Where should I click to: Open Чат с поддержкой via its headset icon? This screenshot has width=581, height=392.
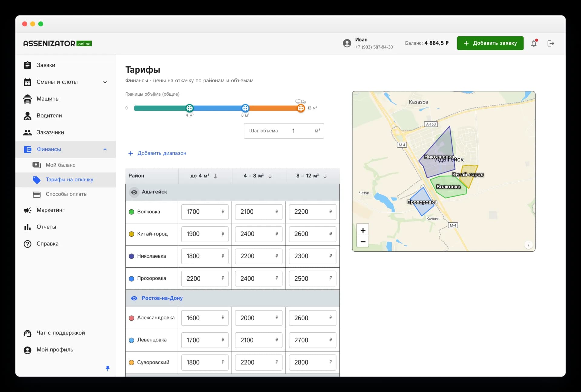pyautogui.click(x=28, y=333)
